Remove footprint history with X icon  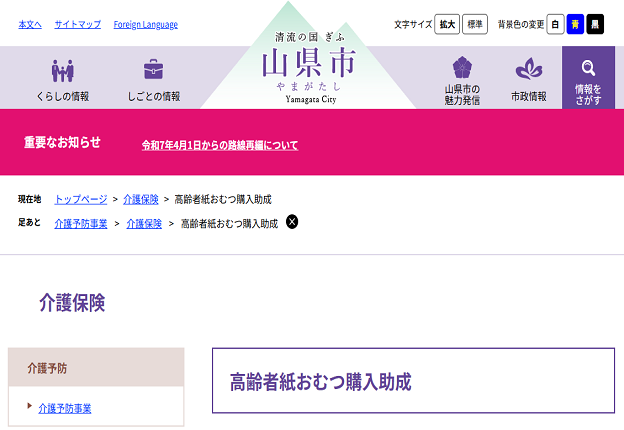292,222
